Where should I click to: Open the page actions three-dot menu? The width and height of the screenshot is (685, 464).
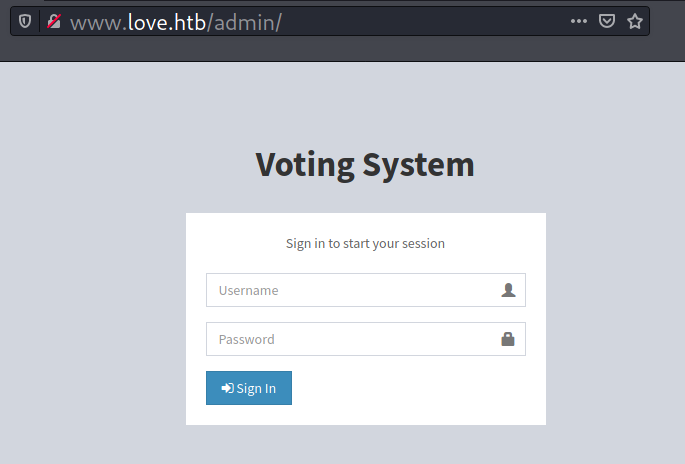coord(579,21)
